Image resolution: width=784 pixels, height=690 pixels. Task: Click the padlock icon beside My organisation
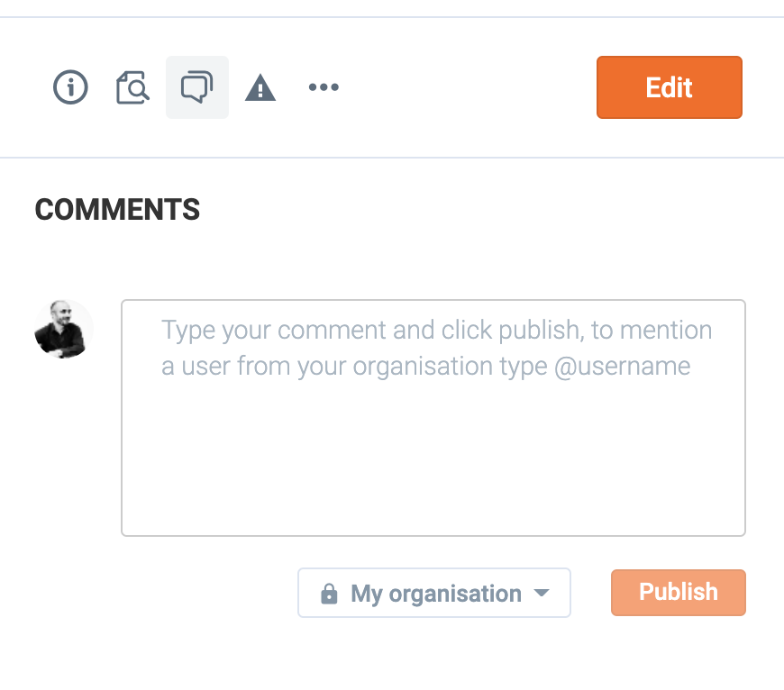pos(330,595)
